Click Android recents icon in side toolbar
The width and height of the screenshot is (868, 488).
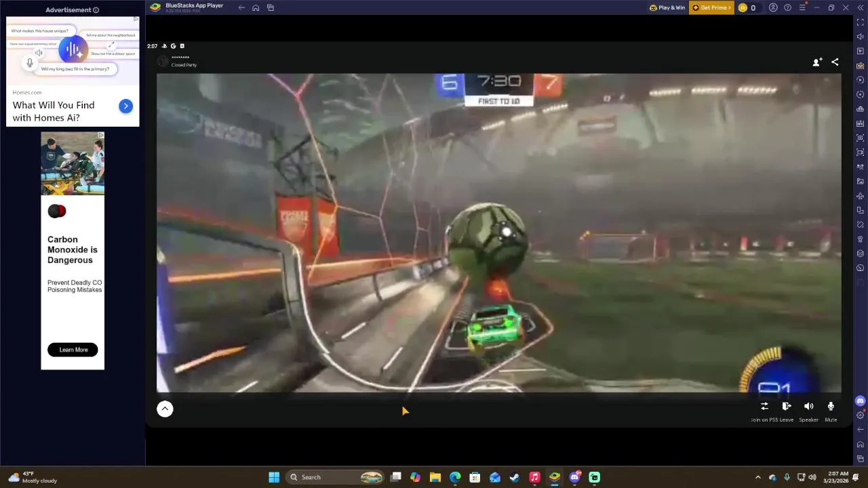click(861, 459)
